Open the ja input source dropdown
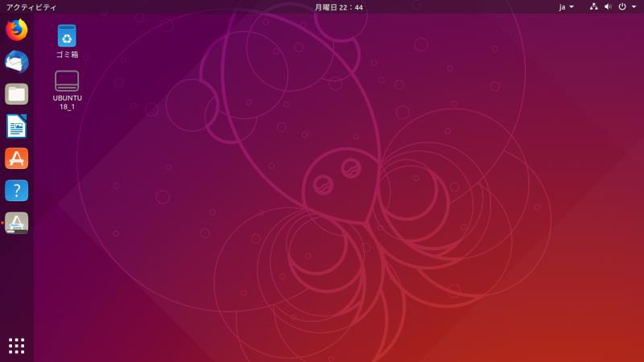Screen dimensions: 644x362 point(567,7)
